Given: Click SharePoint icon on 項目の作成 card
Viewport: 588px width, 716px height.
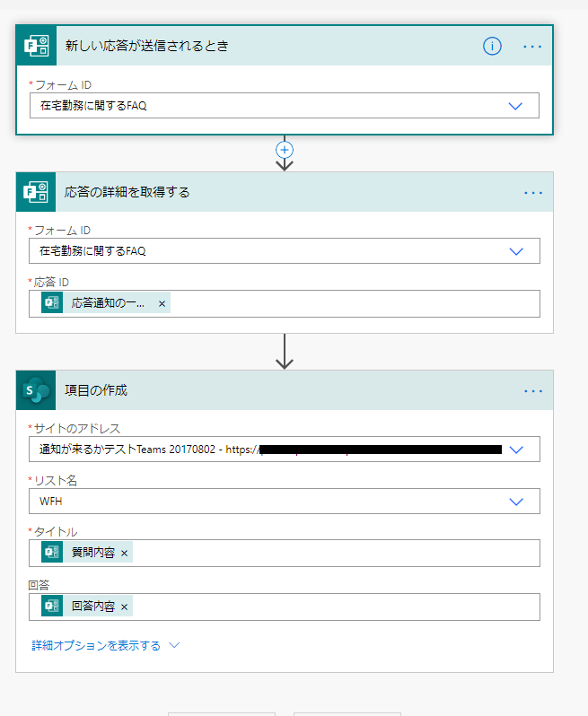Looking at the screenshot, I should click(x=36, y=390).
